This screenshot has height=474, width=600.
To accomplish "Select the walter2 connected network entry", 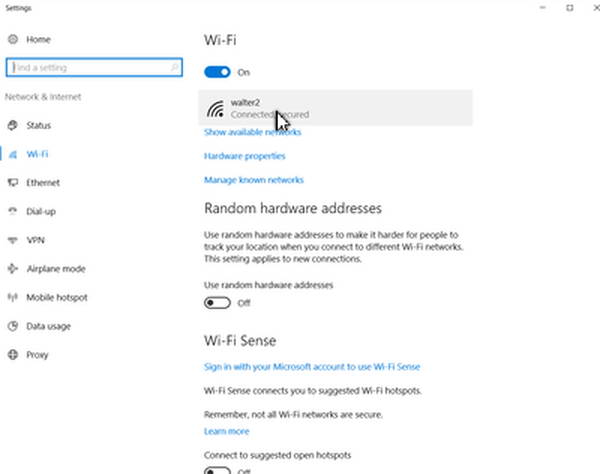I will coord(335,108).
